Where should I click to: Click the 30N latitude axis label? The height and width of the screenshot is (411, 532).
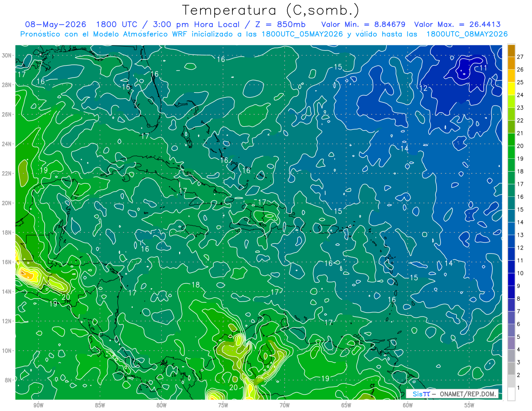point(6,55)
